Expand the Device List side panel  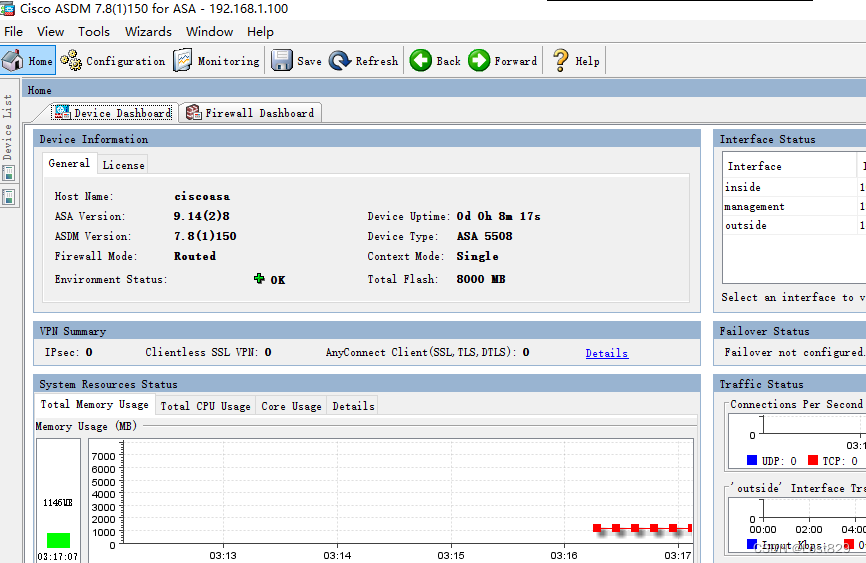point(8,127)
